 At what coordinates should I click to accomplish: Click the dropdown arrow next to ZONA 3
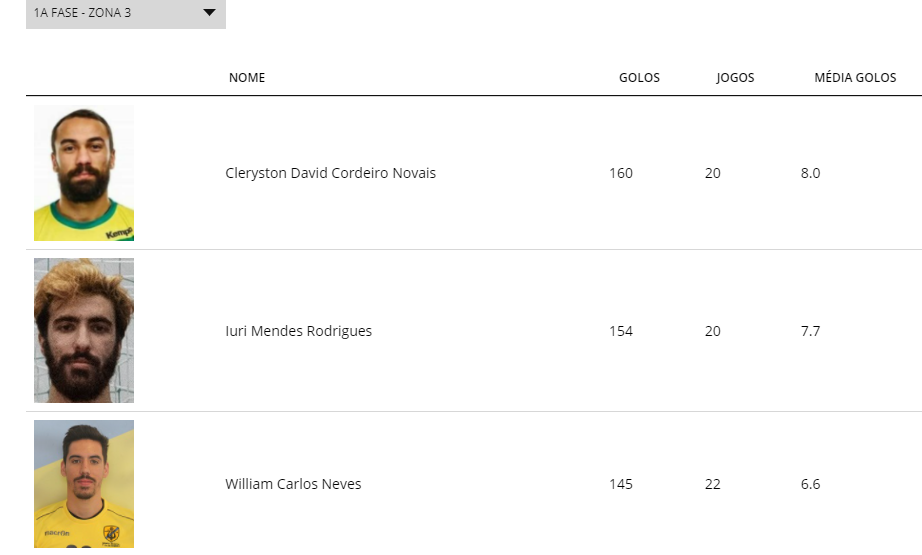click(x=209, y=12)
